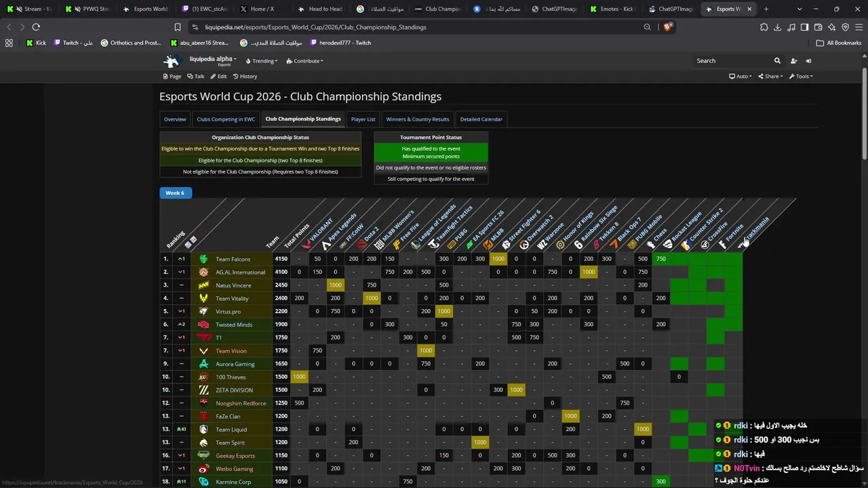Open the Detailed Calendar tab
This screenshot has height=488, width=868.
coord(481,119)
